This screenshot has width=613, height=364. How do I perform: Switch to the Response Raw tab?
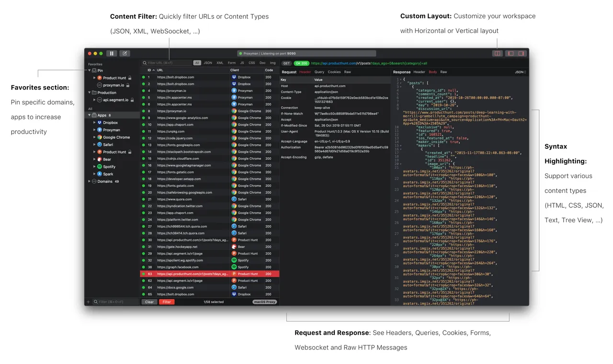[444, 72]
